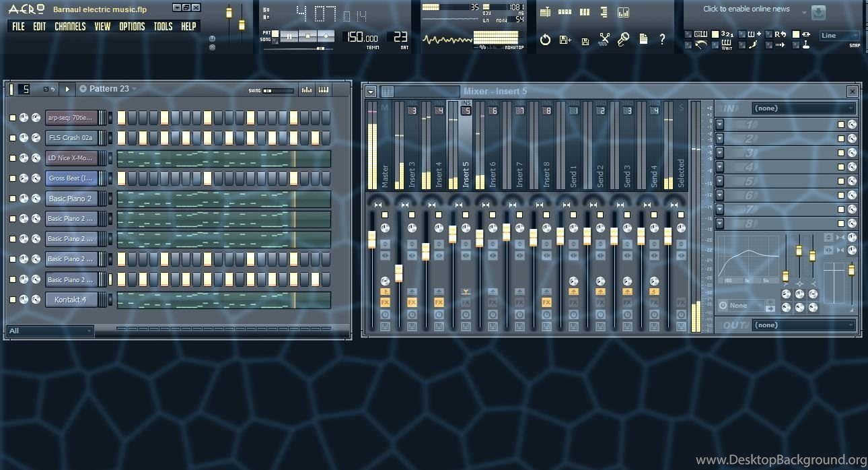Image resolution: width=868 pixels, height=470 pixels.
Task: Click the FX button on Insert 8
Action: coord(546,303)
